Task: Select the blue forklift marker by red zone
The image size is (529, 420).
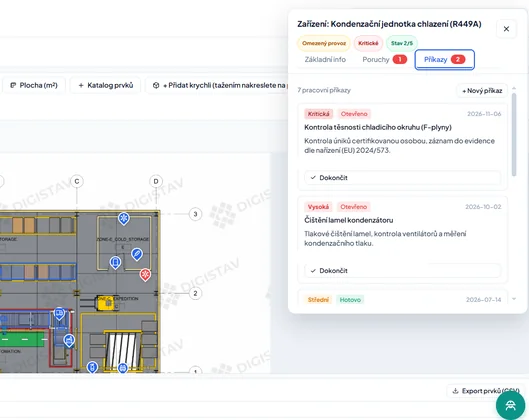Action: tap(69, 340)
